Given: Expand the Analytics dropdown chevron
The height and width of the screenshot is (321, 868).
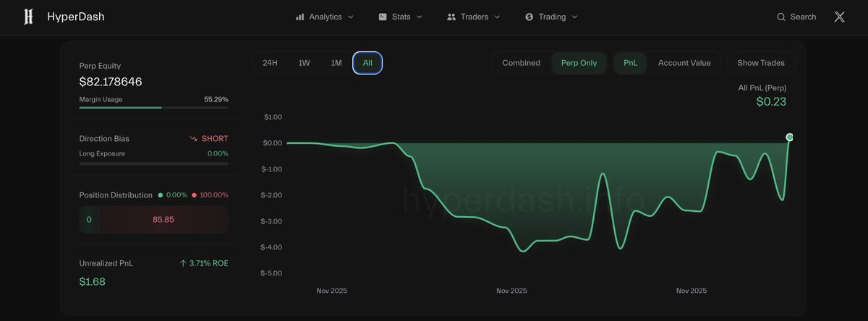Looking at the screenshot, I should [351, 17].
